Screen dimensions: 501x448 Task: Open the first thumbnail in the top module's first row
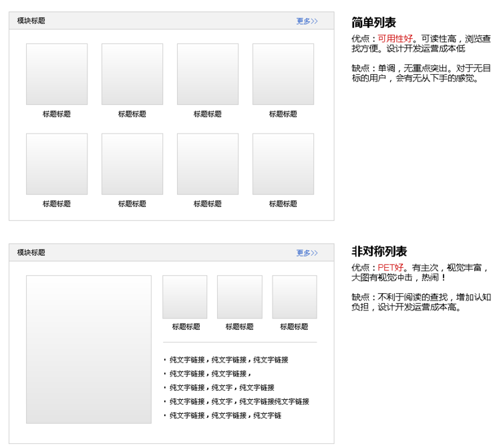(57, 74)
